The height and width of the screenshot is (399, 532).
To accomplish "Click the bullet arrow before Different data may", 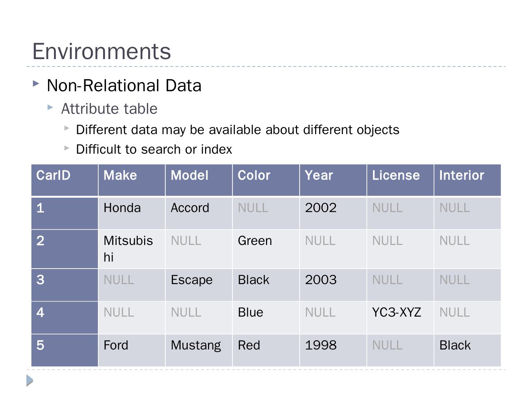I will pos(66,128).
